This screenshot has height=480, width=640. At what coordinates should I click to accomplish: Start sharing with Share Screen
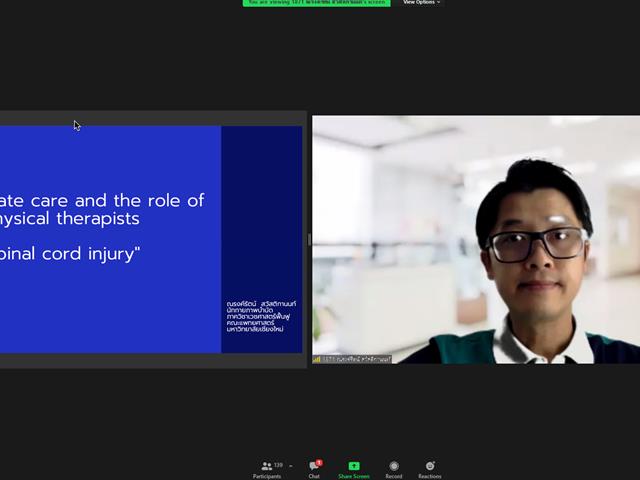[353, 470]
